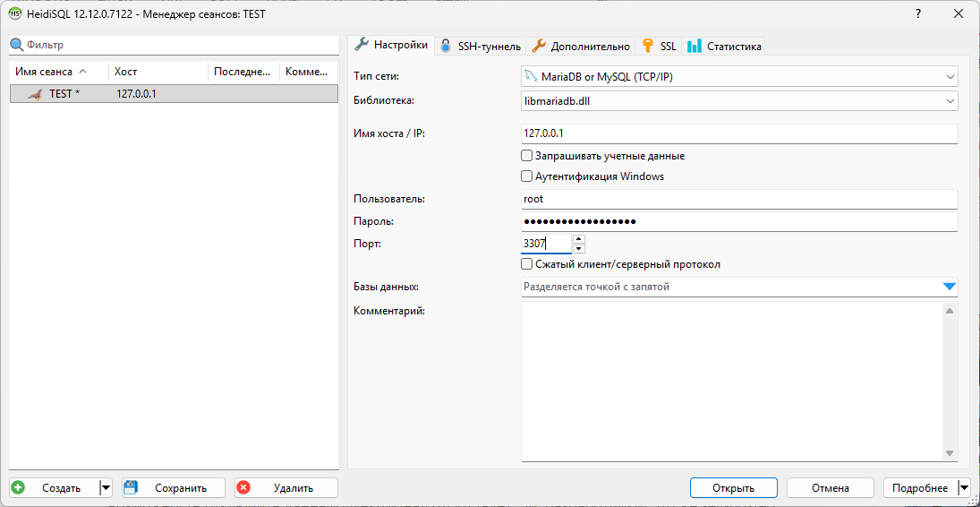Click the floppy disk icon on Сохранить

coord(130,487)
